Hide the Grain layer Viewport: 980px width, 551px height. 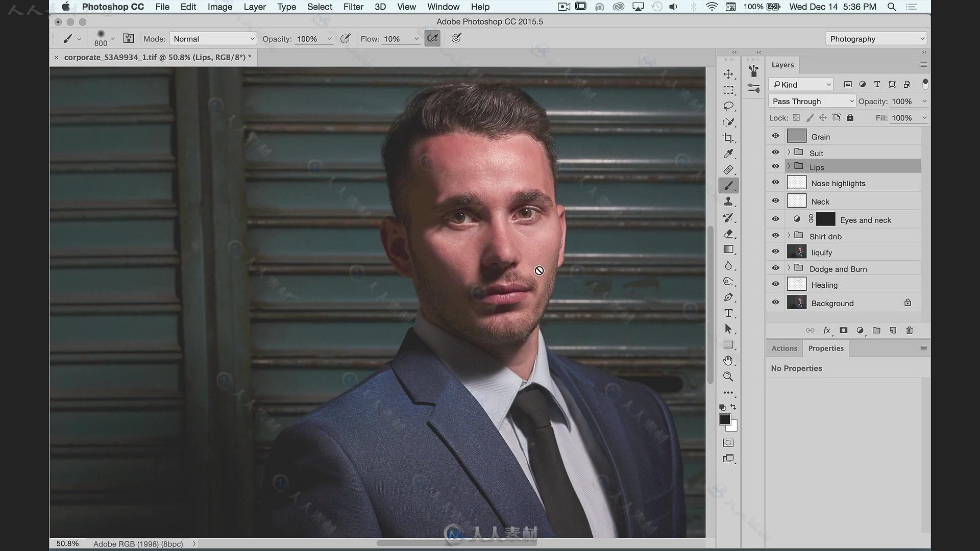(775, 136)
